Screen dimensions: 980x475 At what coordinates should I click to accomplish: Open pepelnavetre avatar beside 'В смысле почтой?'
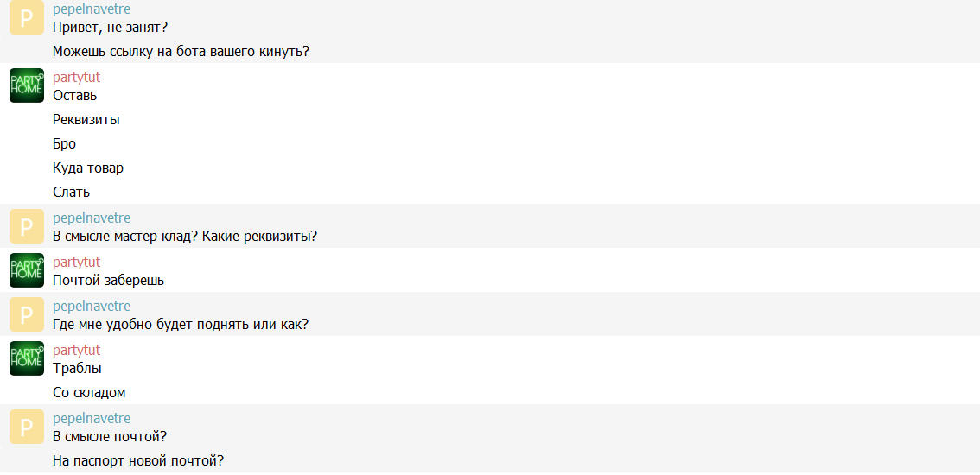point(26,427)
